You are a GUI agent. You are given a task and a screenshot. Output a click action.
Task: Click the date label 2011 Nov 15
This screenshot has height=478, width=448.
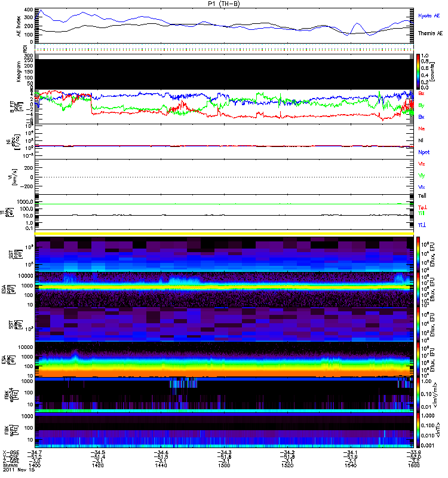pyautogui.click(x=19, y=470)
